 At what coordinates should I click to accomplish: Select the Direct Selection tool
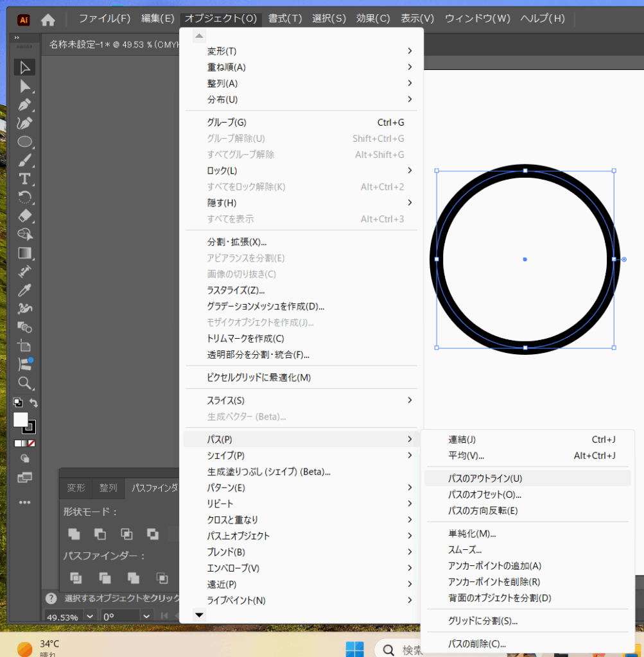[25, 86]
